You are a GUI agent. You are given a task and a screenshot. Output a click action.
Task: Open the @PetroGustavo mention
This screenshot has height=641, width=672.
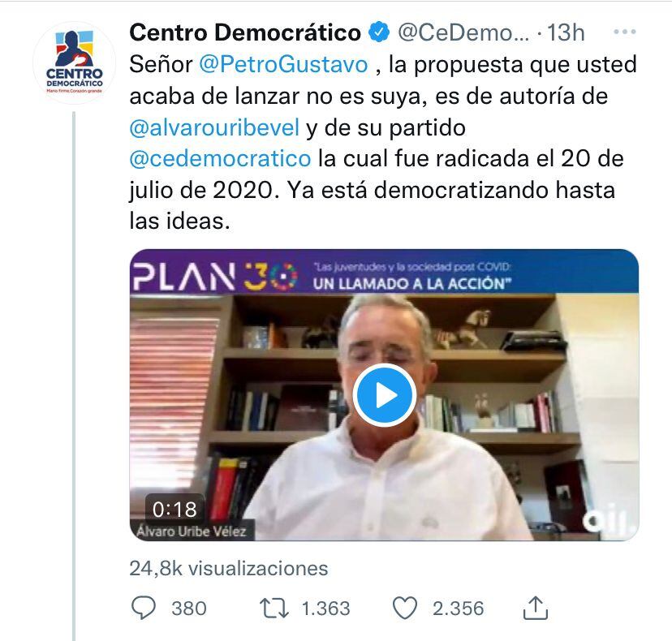pos(283,65)
